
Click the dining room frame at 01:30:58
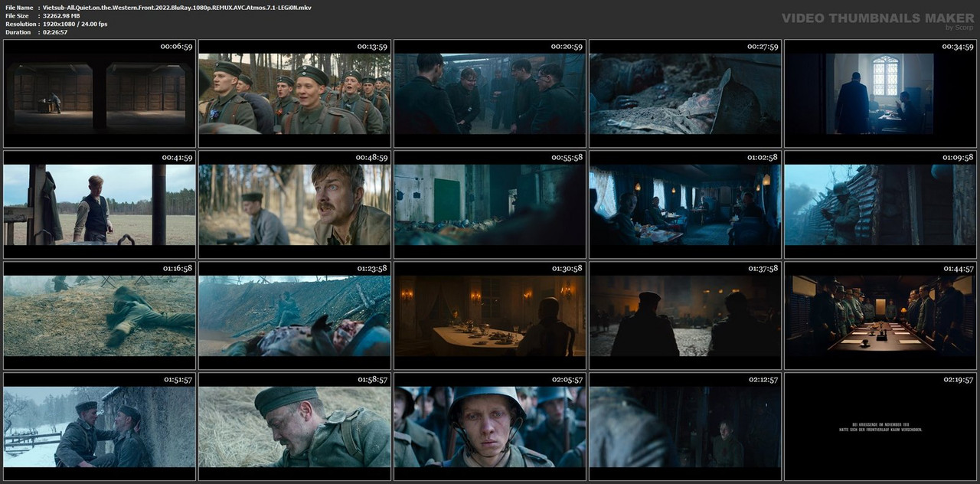click(x=490, y=316)
